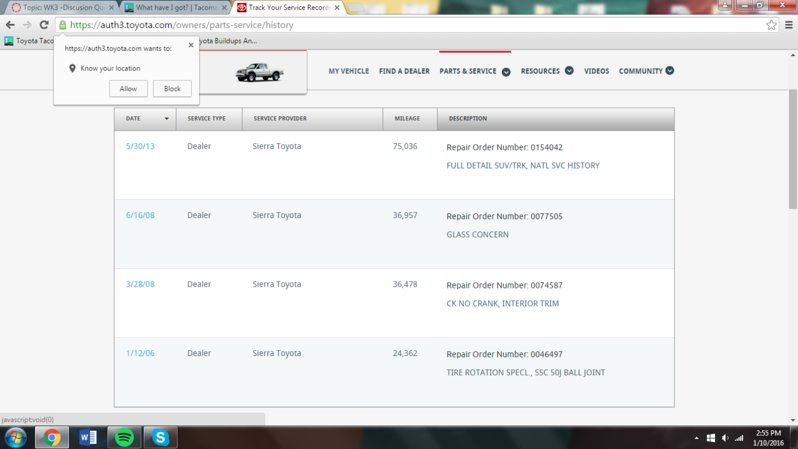798x449 pixels.
Task: Open the Toyota Buildups bookmark
Action: point(228,41)
